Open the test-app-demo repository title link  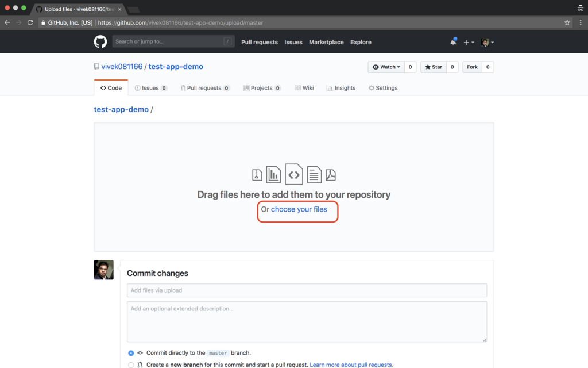176,67
